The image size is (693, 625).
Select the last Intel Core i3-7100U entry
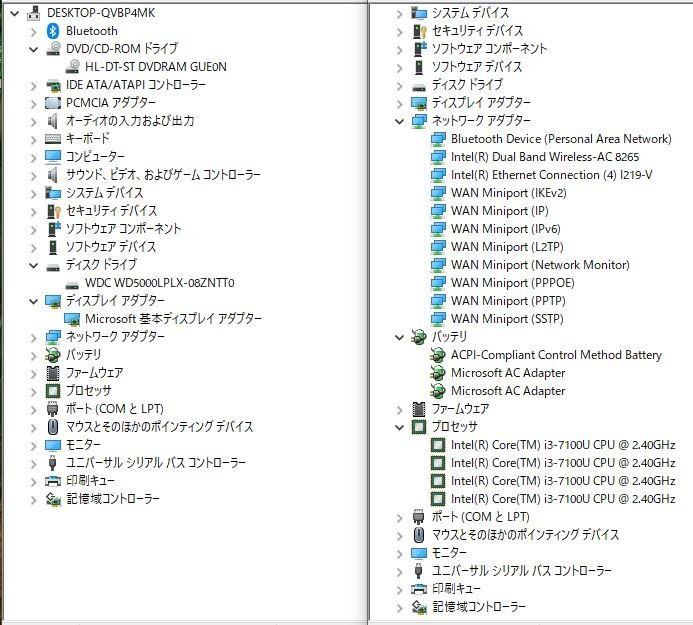563,499
